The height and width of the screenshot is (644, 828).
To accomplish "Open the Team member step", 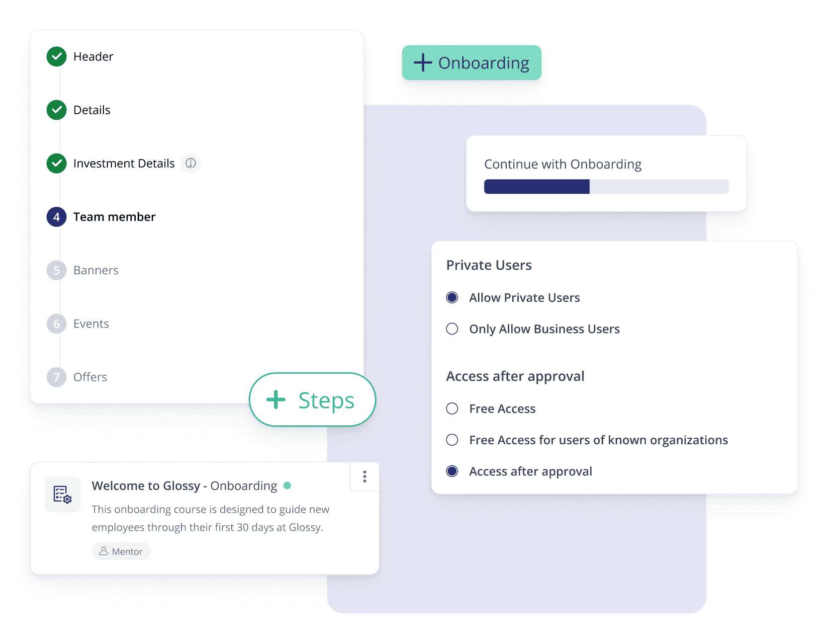I will (x=114, y=217).
